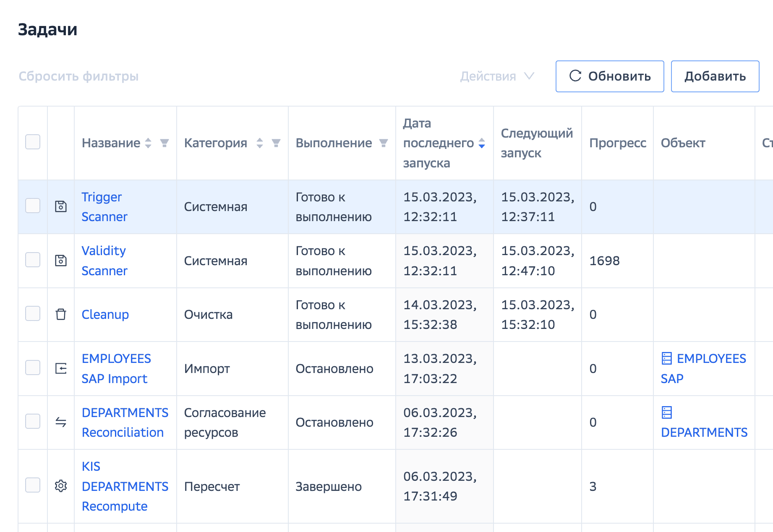
Task: Sort by Название using the sort arrows
Action: click(x=148, y=143)
